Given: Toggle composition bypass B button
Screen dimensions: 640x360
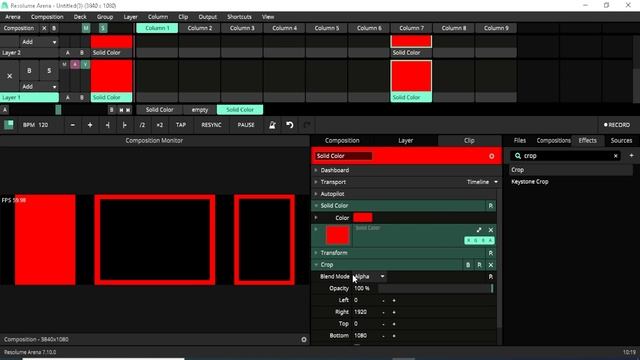Looking at the screenshot, I should [54, 28].
